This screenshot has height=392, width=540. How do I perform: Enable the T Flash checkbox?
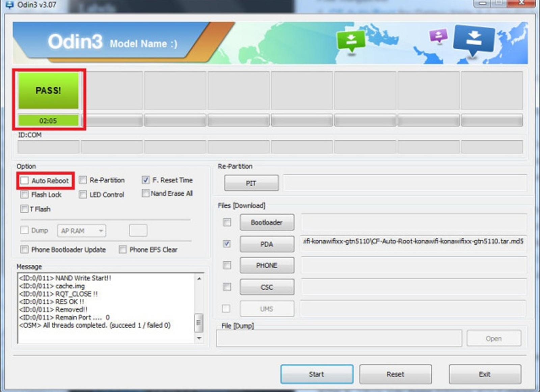pyautogui.click(x=24, y=209)
